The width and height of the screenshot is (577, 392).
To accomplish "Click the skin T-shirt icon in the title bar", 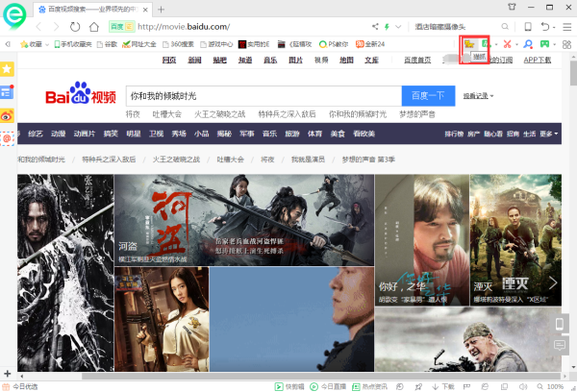I will pos(512,7).
